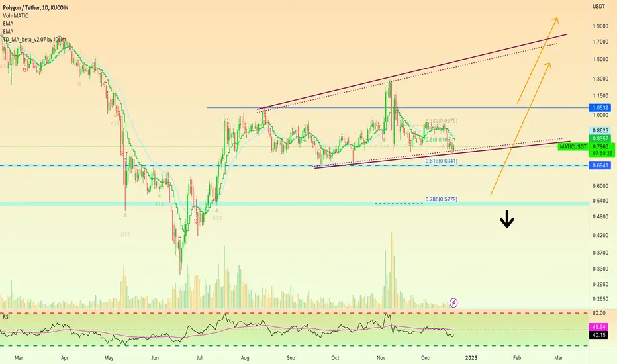The image size is (617, 364).
Task: Click the 80.00 RSI scale value
Action: point(599,313)
